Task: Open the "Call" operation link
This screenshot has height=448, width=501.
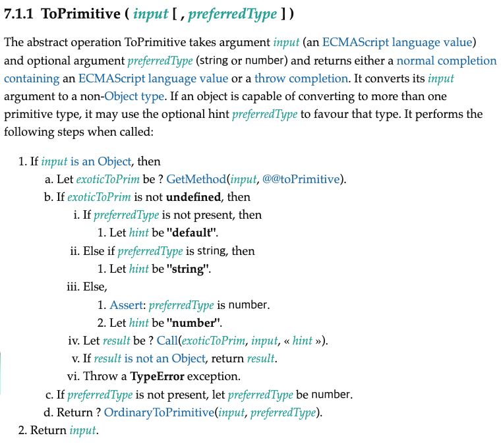Action: pos(168,341)
